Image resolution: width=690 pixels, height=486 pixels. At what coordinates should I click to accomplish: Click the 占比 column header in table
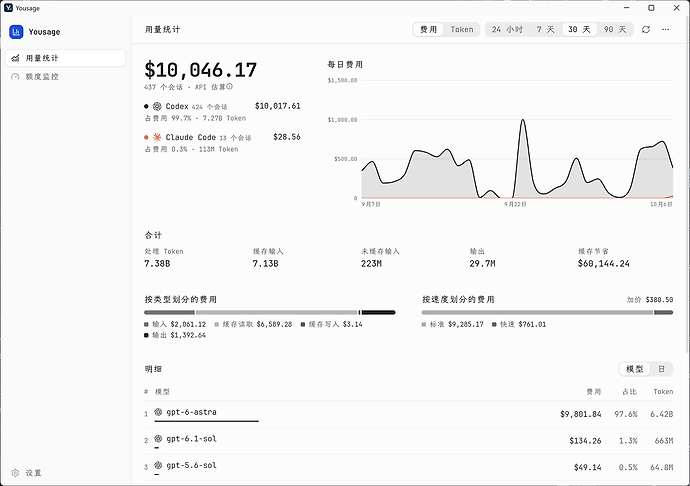pyautogui.click(x=630, y=392)
